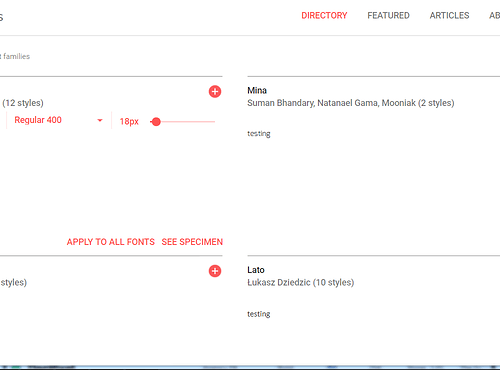Click the testing preview text under Mina
This screenshot has width=500, height=370.
tap(259, 134)
